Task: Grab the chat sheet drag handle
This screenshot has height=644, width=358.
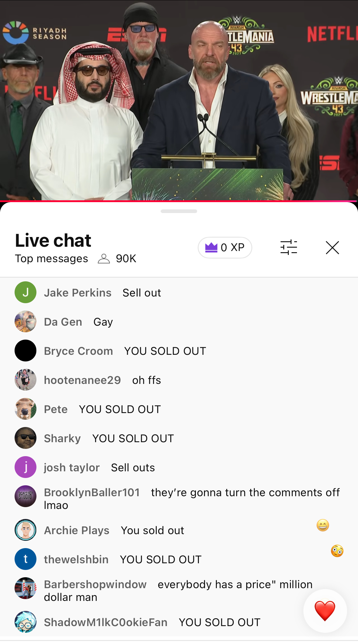Action: [x=179, y=211]
